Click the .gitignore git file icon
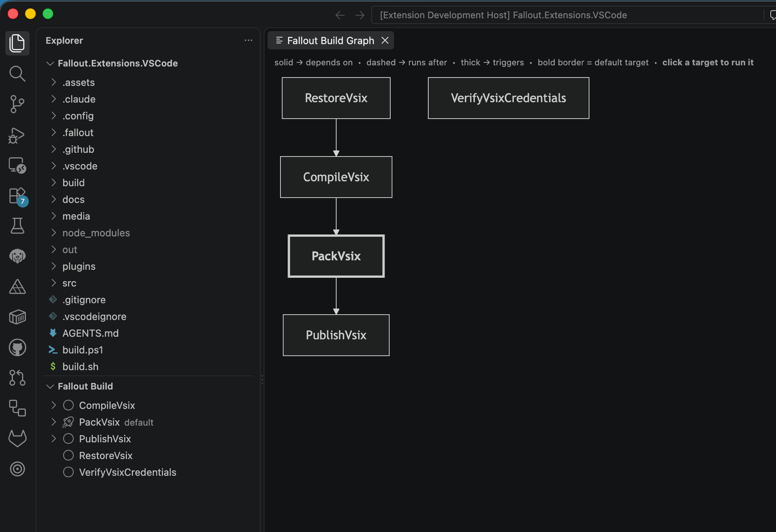776x532 pixels. click(53, 300)
